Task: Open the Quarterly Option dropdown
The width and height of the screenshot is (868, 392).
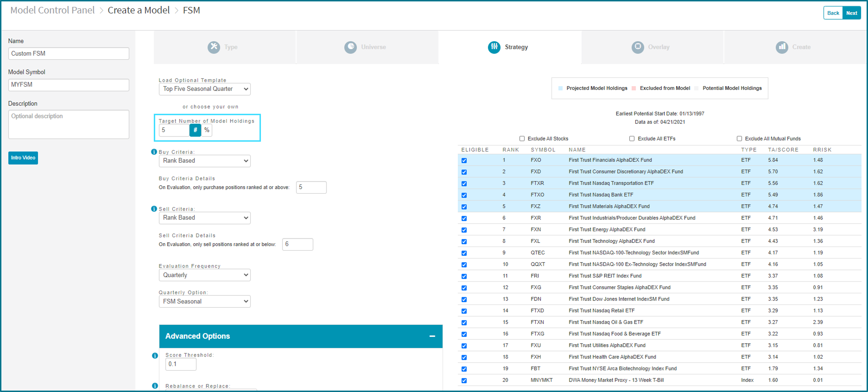Action: click(204, 301)
